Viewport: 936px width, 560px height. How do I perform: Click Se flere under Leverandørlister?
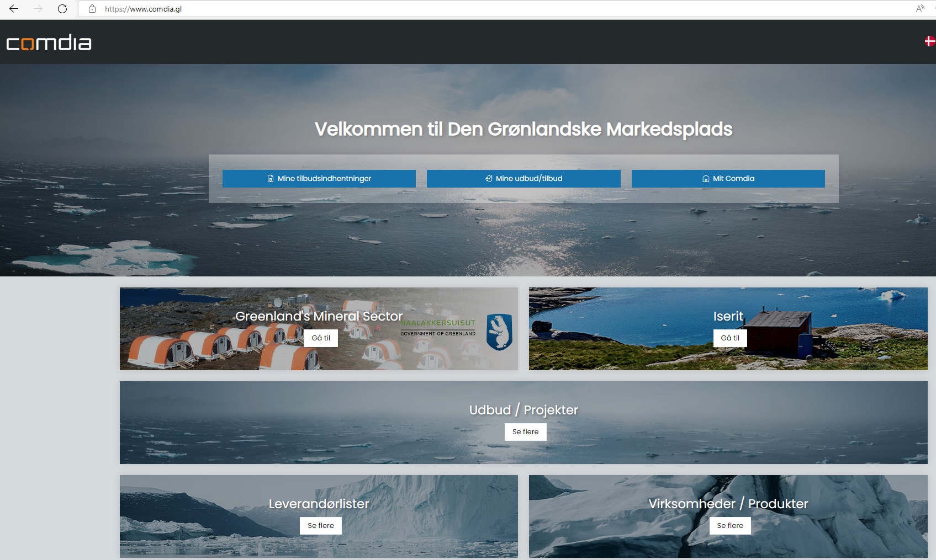click(321, 526)
